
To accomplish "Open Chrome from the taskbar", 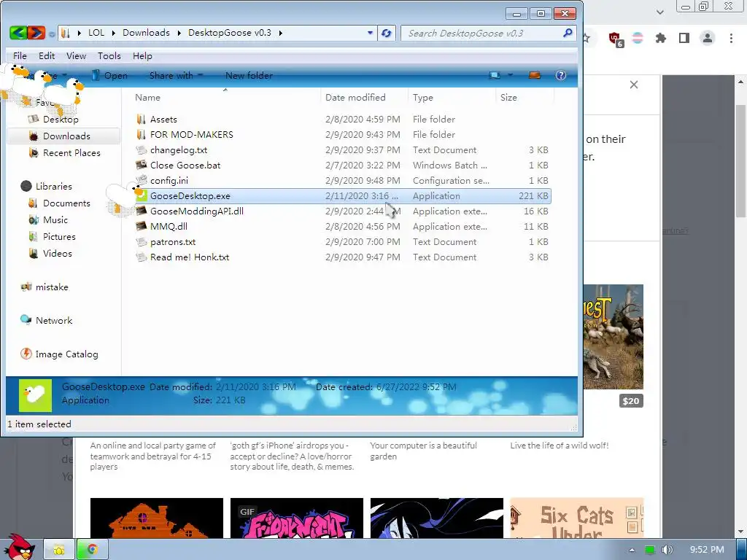I will coord(93,550).
